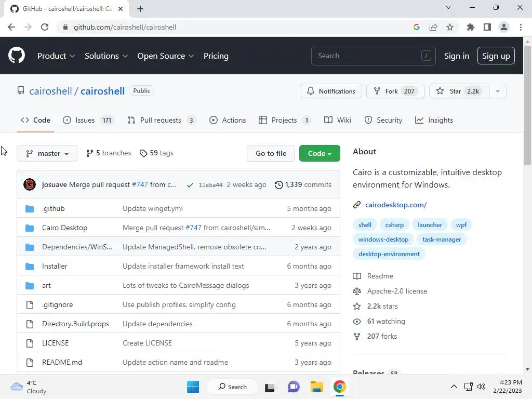
Task: Open File Explorer from the taskbar
Action: [316, 387]
